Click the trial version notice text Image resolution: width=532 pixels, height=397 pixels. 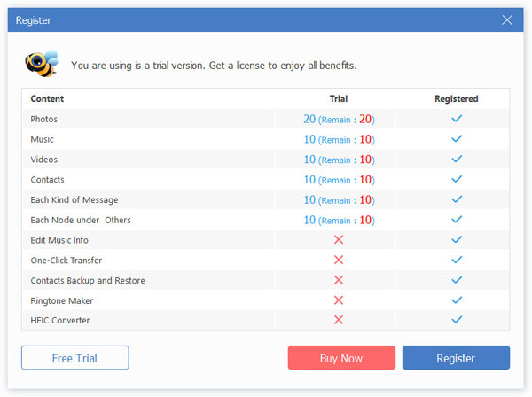pyautogui.click(x=214, y=66)
